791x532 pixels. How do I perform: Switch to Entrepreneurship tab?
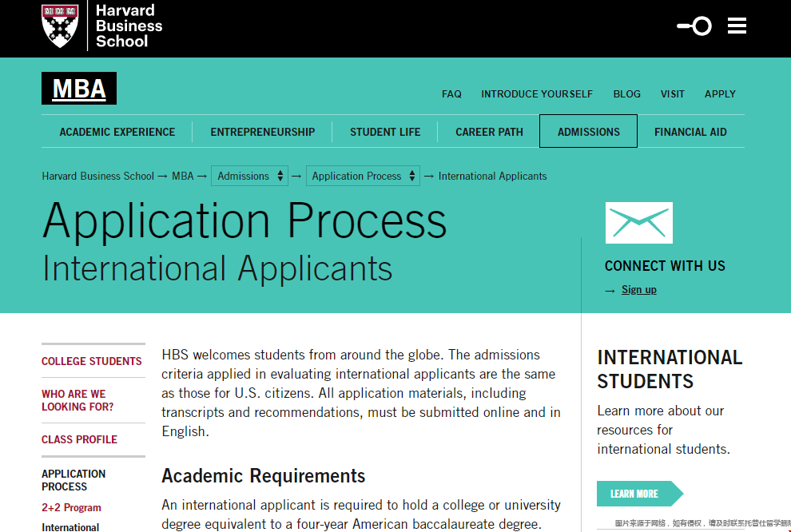[x=262, y=132]
